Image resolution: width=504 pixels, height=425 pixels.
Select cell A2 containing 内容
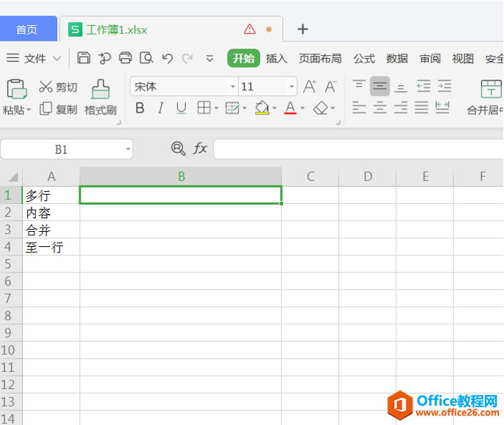tap(51, 212)
